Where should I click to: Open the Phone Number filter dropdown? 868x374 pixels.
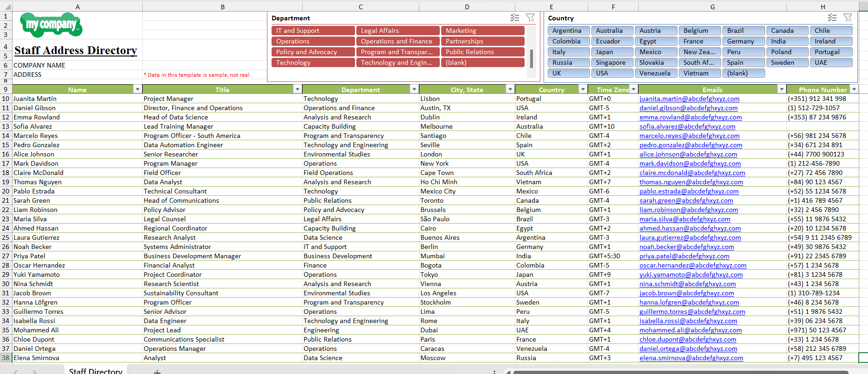(854, 89)
